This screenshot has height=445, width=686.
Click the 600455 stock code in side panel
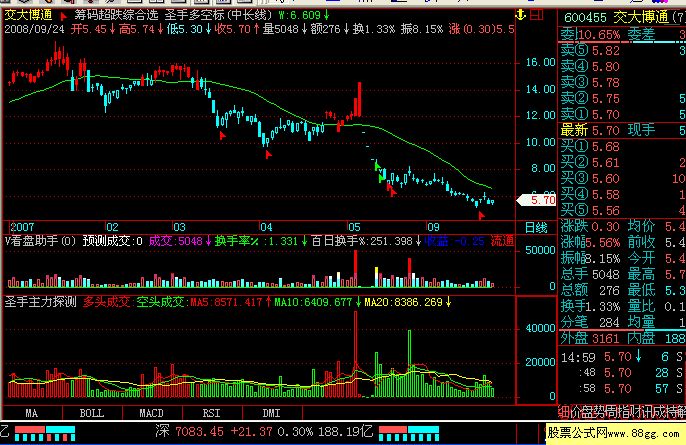click(585, 18)
